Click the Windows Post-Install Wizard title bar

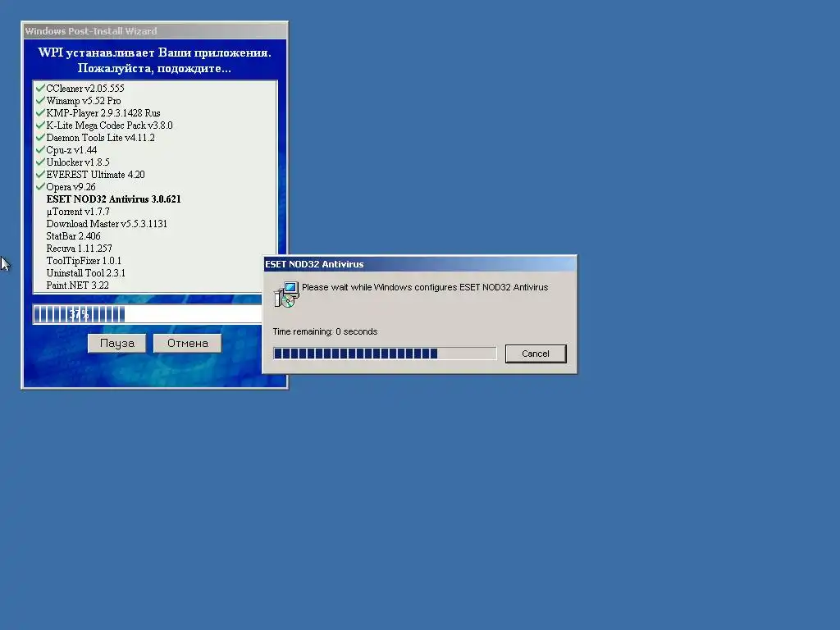155,31
